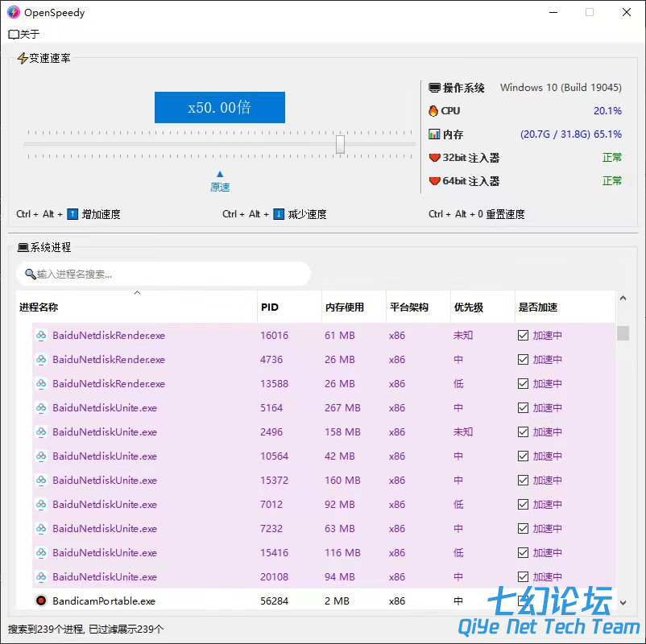646x644 pixels.
Task: Click the process icon for BaiduNetdiskUnite.exe PID 20108
Action: click(41, 577)
